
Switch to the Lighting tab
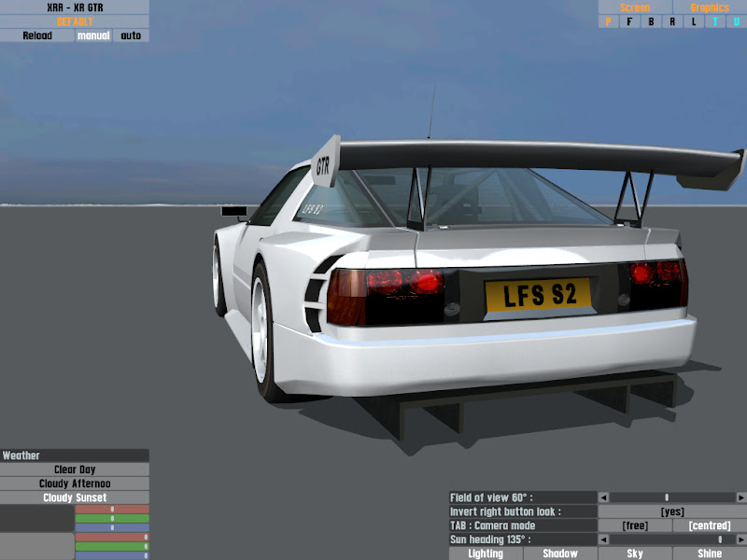(486, 553)
